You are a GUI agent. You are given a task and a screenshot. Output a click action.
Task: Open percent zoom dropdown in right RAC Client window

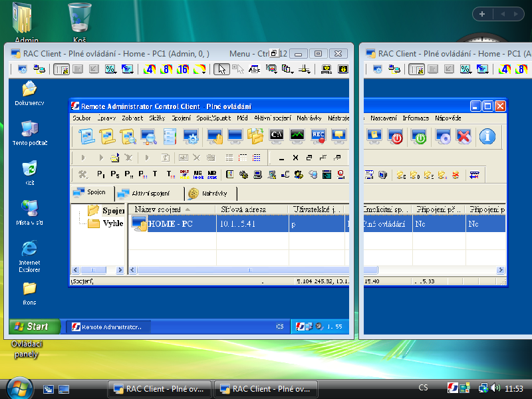[x=465, y=70]
